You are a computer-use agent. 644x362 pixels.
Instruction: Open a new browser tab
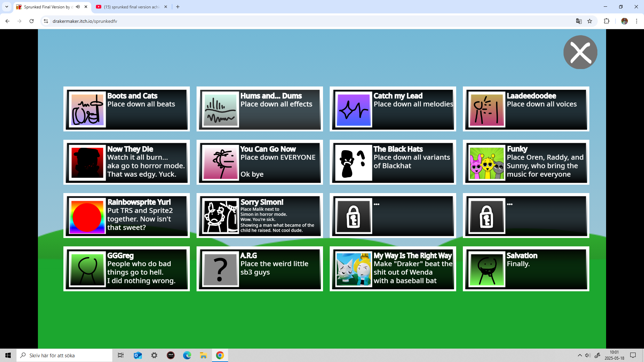178,7
